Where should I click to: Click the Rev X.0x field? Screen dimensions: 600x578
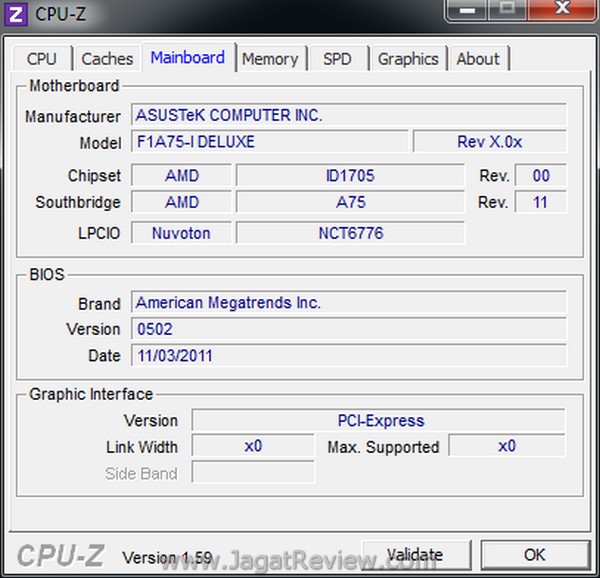pos(490,142)
